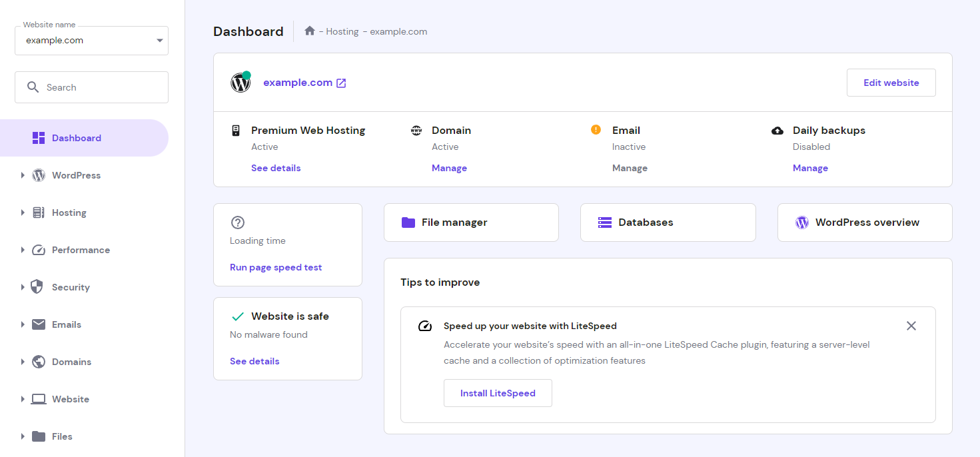Click the No malware found text

(268, 334)
